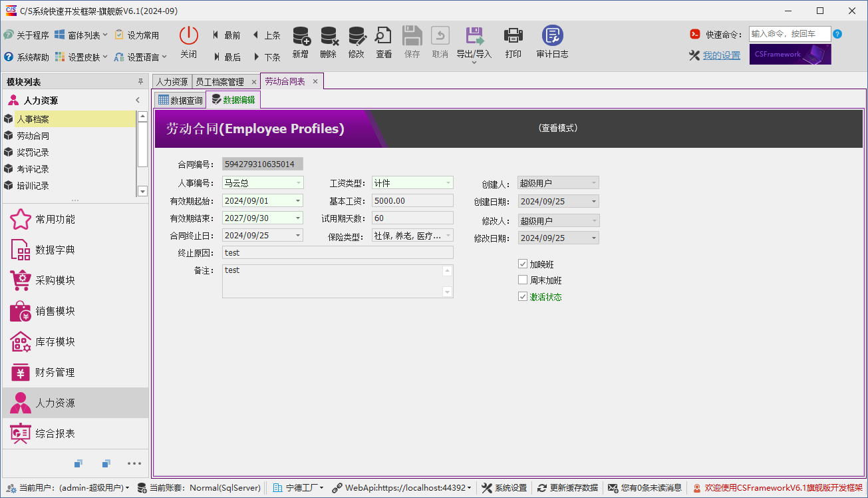Open 采购模块 cart module
The width and height of the screenshot is (868, 498).
75,280
